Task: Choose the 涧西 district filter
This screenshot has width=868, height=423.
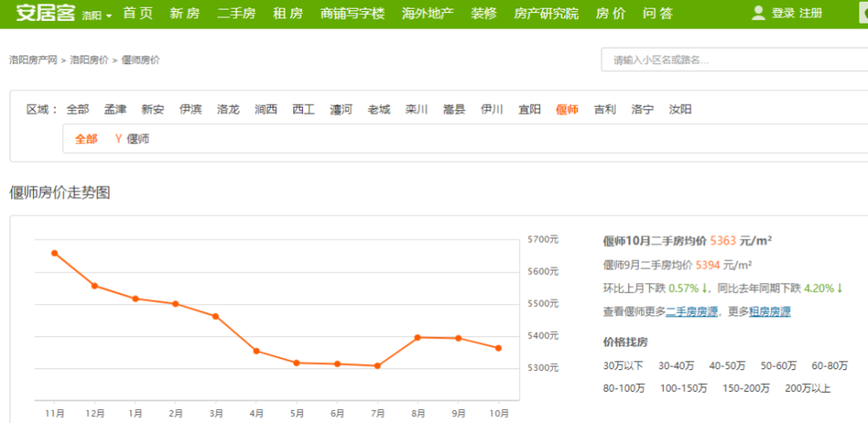Action: 266,109
